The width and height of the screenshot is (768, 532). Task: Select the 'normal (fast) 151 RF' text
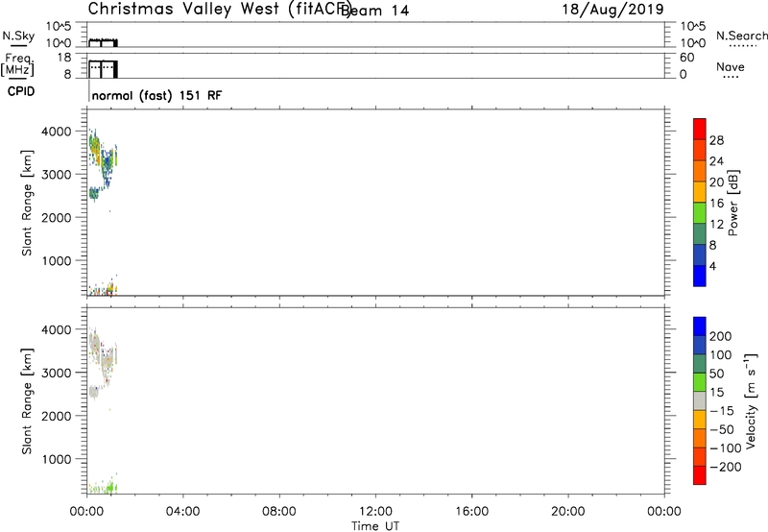coord(156,95)
